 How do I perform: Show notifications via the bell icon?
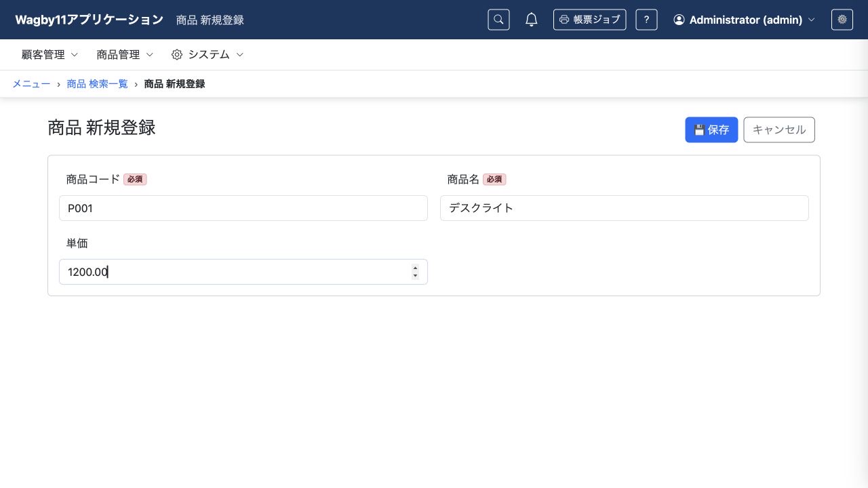(x=532, y=20)
